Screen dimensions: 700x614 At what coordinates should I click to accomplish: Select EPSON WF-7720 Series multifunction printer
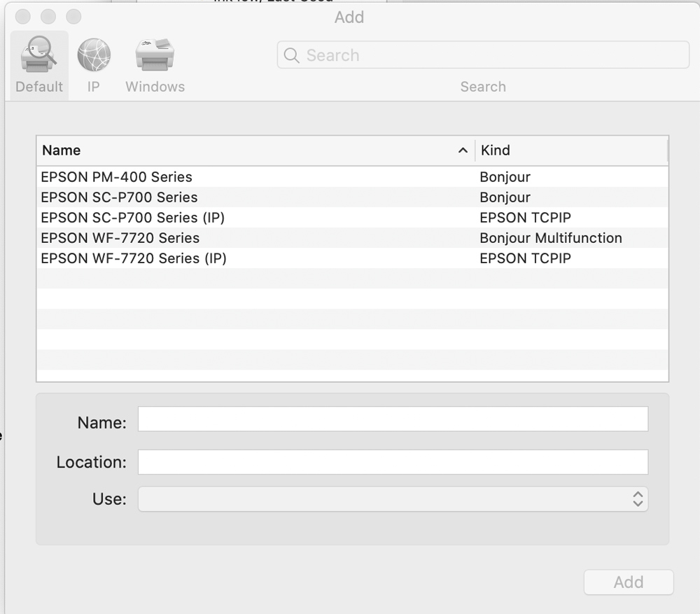pos(120,238)
